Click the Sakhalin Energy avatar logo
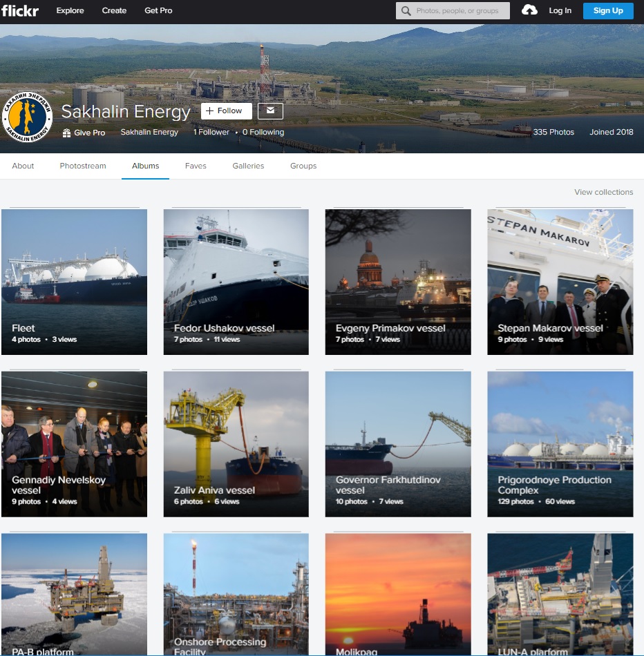The height and width of the screenshot is (656, 644). [27, 117]
